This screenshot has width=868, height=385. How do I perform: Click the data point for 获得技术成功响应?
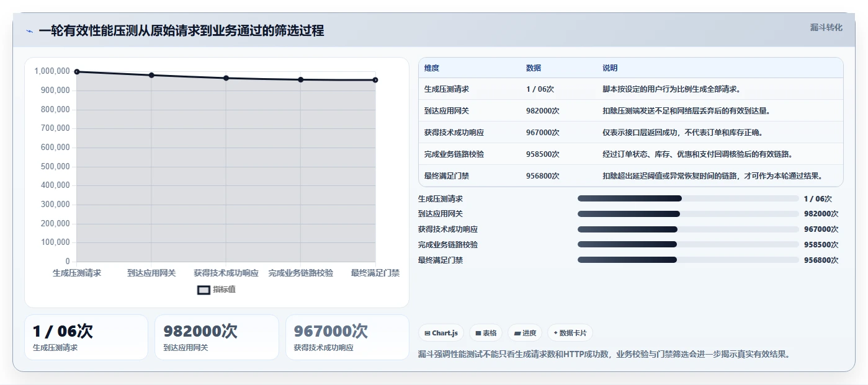tap(226, 78)
